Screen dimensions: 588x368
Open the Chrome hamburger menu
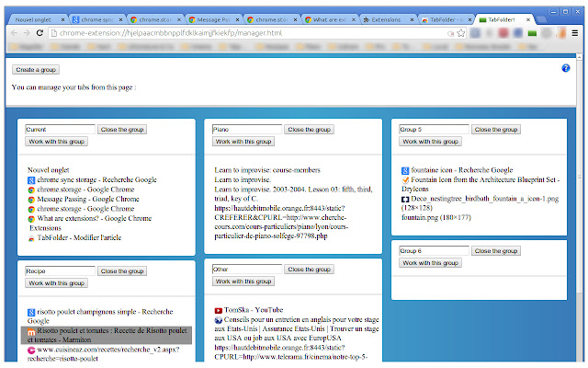pos(575,33)
